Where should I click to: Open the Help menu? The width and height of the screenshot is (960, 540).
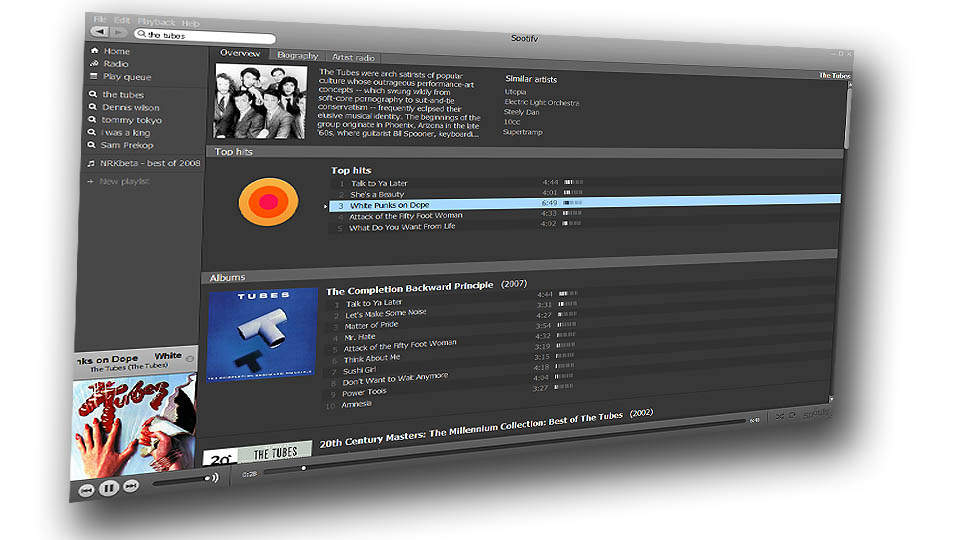coord(190,23)
